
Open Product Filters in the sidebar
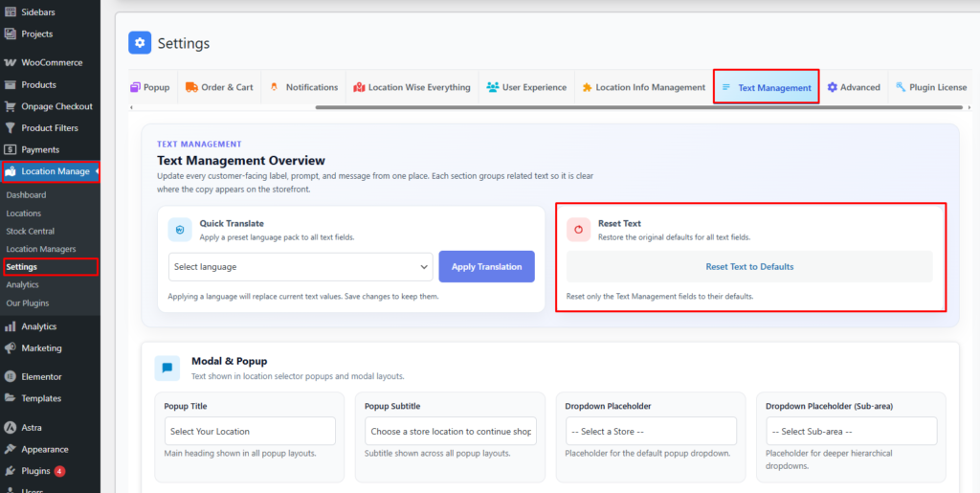tap(49, 127)
